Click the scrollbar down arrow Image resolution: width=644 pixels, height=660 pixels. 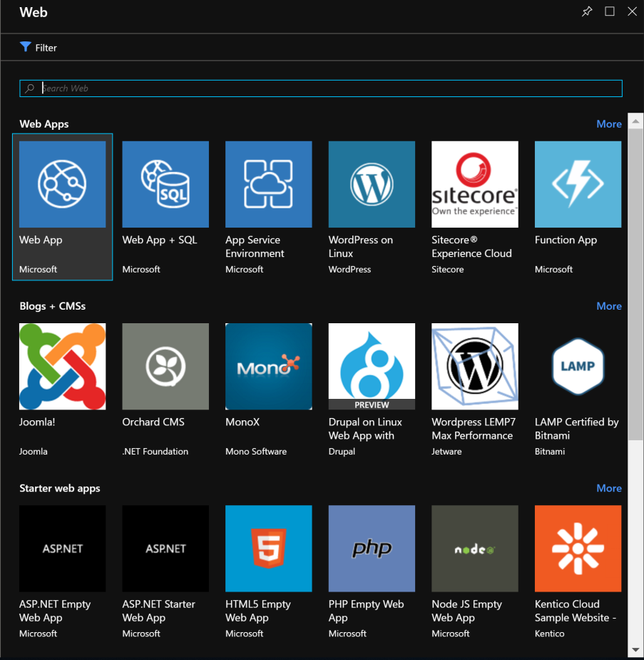point(635,649)
